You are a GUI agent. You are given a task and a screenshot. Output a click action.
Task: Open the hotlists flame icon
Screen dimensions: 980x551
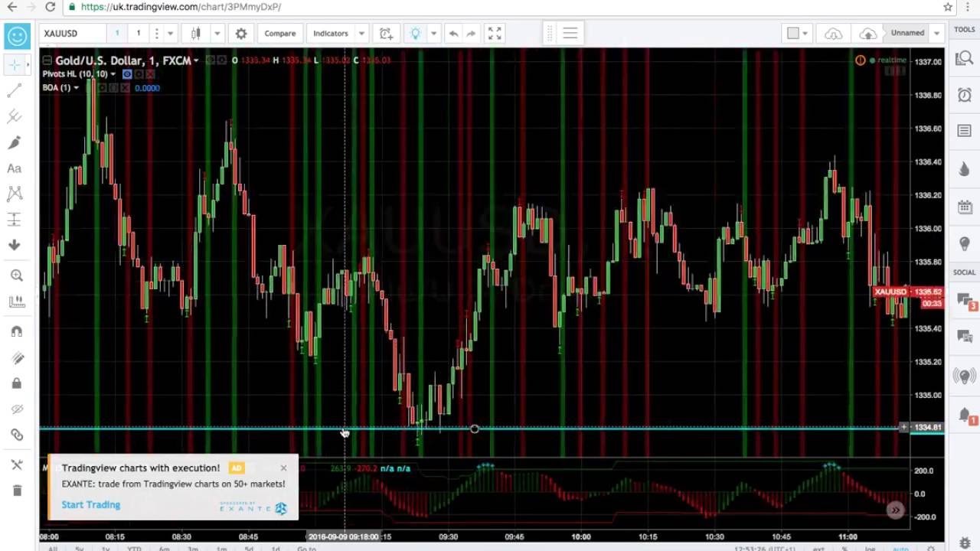pos(965,170)
